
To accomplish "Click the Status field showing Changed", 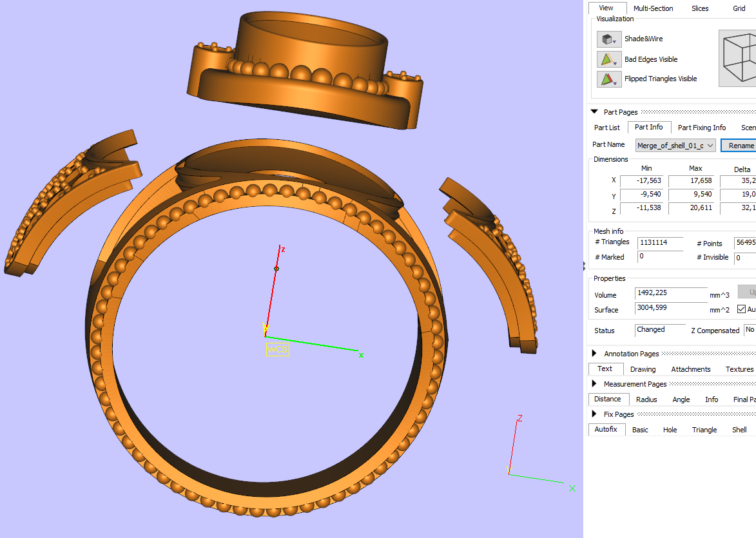I will coord(660,330).
